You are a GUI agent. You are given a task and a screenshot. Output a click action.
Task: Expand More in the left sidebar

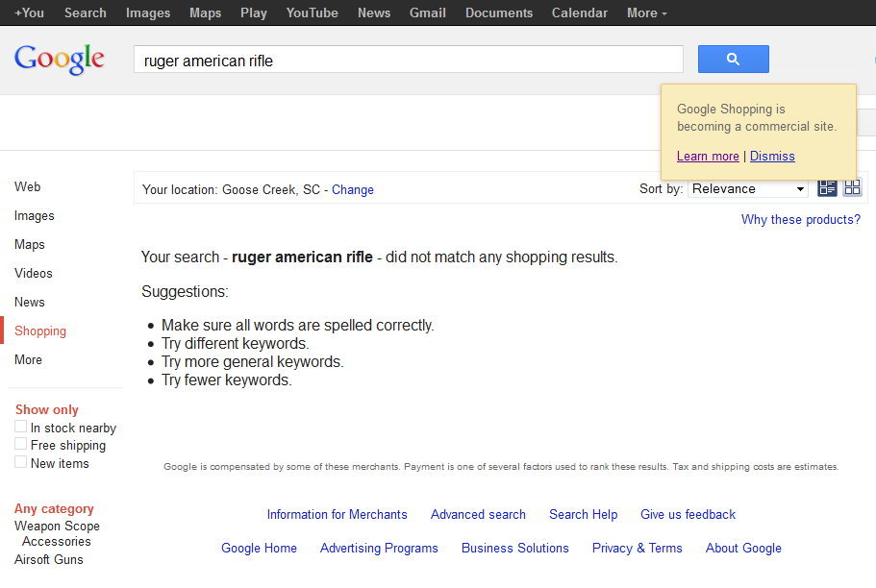tap(27, 359)
